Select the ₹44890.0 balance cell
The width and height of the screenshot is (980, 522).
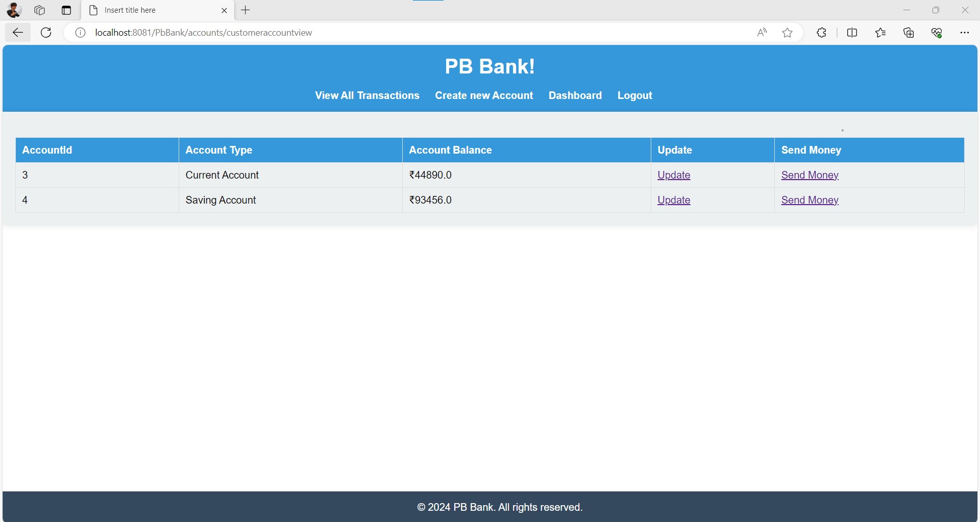coord(527,175)
